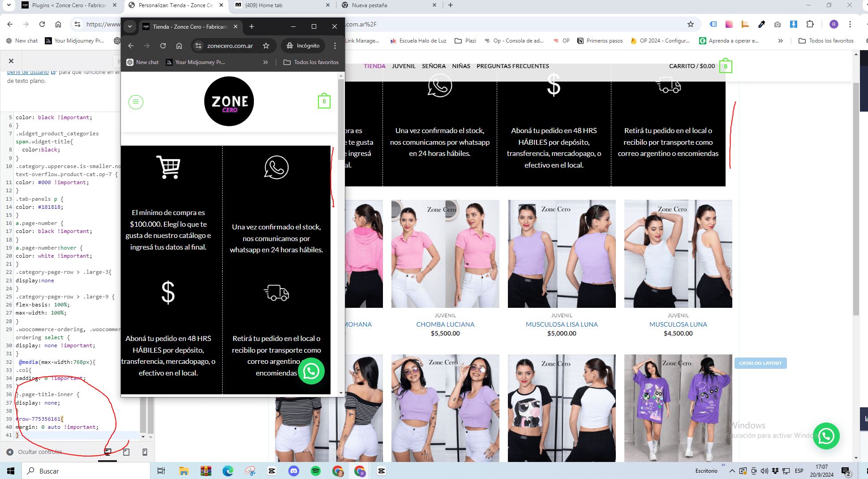
Task: Go to home in the incognito window toolbar
Action: (179, 46)
